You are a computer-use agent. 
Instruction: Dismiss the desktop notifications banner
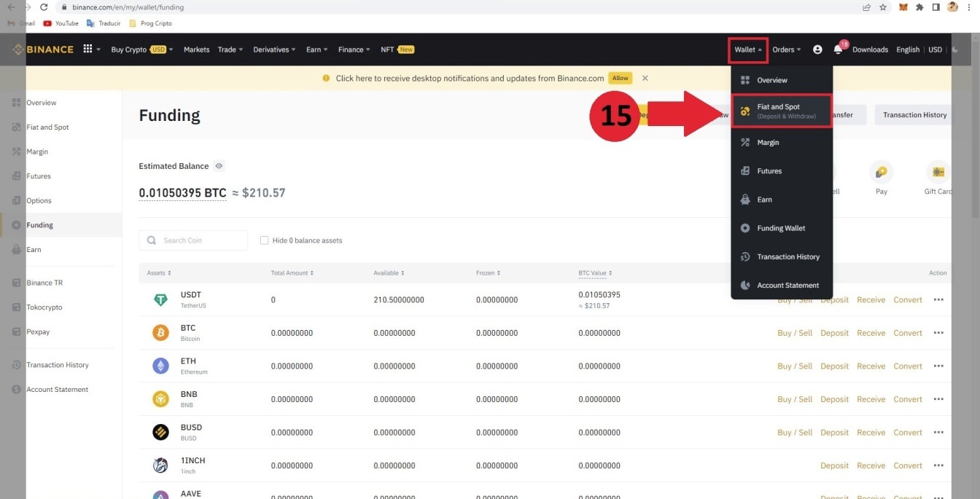[x=645, y=78]
